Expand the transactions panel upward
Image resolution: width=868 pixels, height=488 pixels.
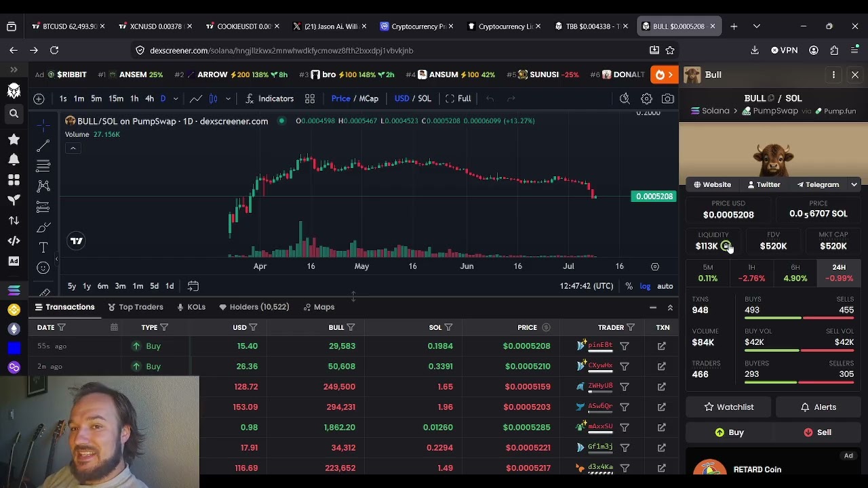[670, 308]
